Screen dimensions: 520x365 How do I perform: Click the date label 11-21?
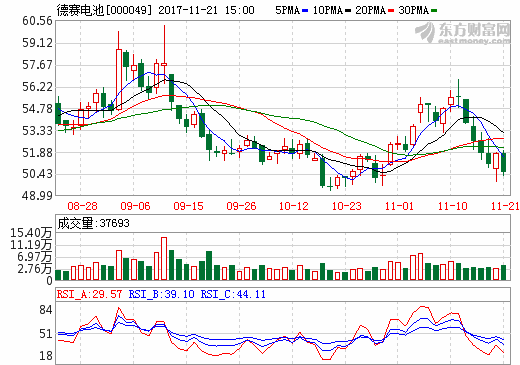(x=505, y=206)
